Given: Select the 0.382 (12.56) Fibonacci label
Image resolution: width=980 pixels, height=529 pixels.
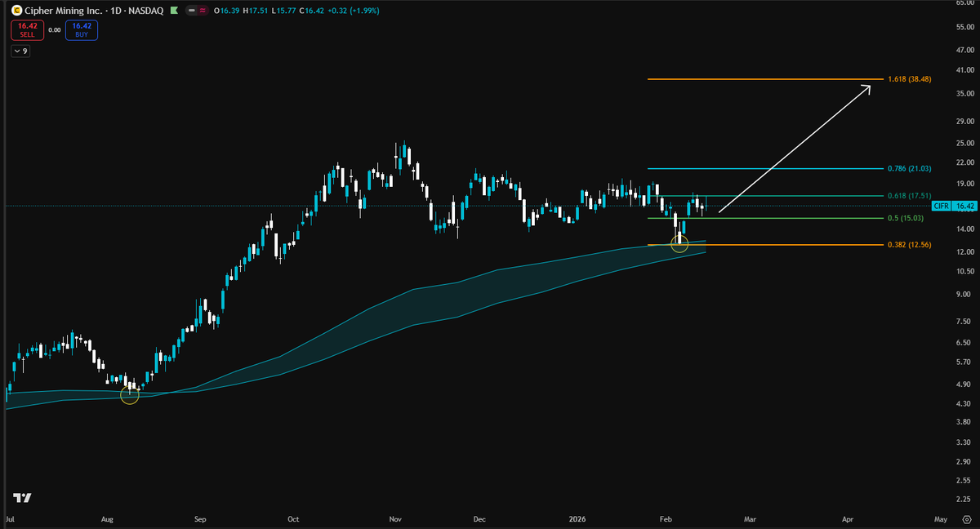Looking at the screenshot, I should click(x=909, y=245).
